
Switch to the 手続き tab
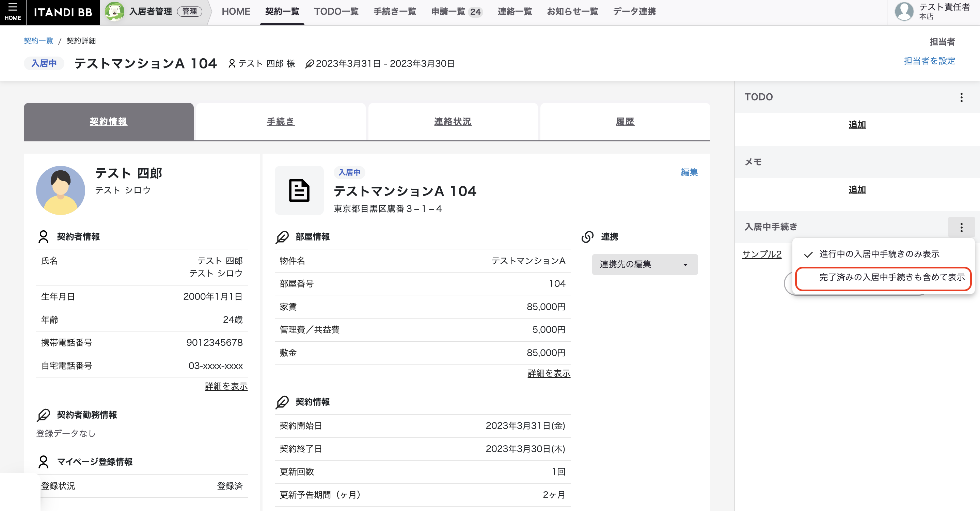click(281, 122)
